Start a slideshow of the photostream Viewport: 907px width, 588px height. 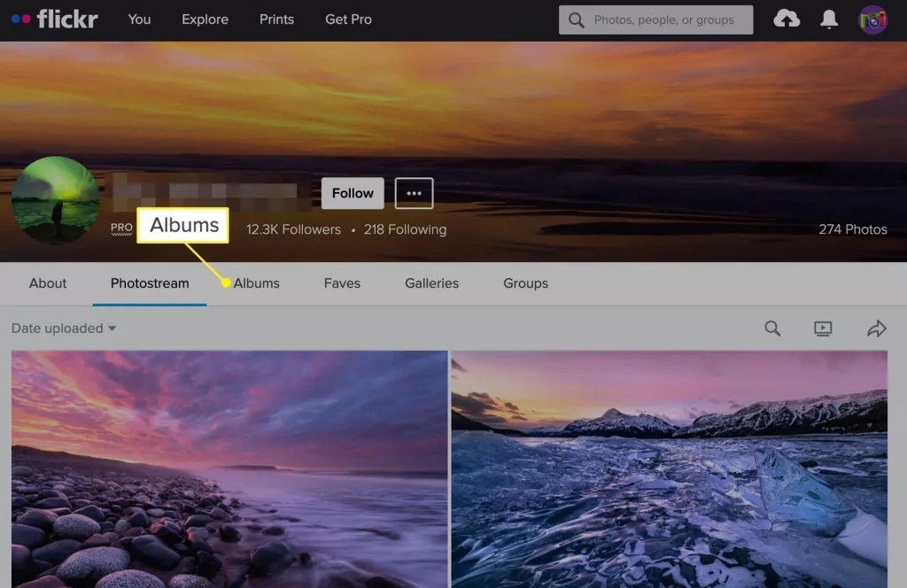pos(823,328)
